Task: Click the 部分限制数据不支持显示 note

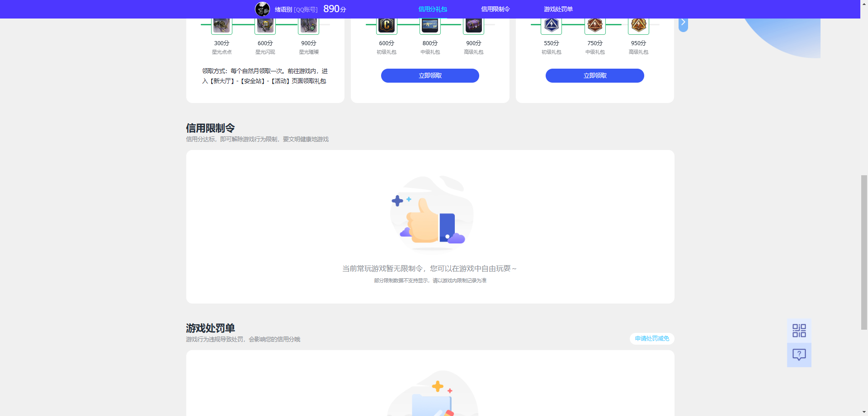Action: tap(430, 280)
